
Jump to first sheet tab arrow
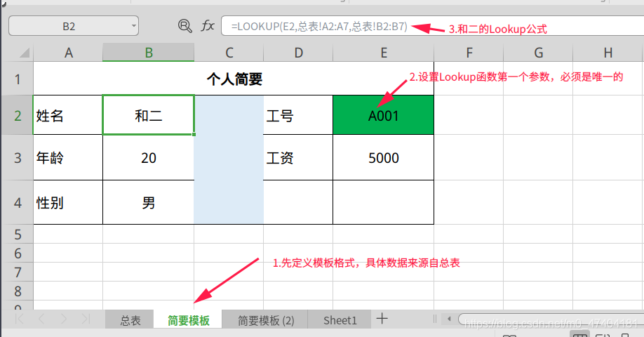pyautogui.click(x=20, y=319)
